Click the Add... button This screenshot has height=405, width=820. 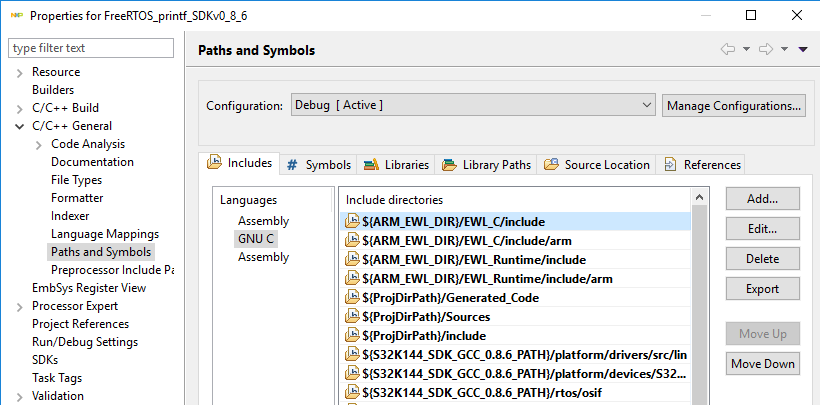coord(762,199)
